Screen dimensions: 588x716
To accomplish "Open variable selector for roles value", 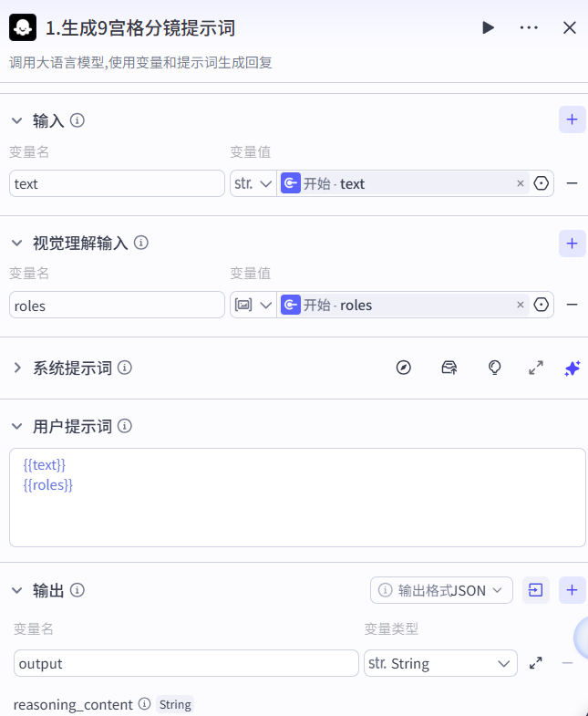I will [x=541, y=305].
